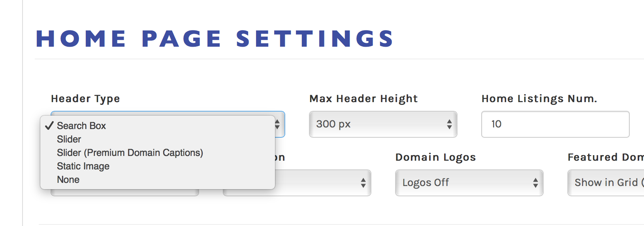Screen dimensions: 644x226
Task: Click the Header Type select arrows icon
Action: click(278, 124)
